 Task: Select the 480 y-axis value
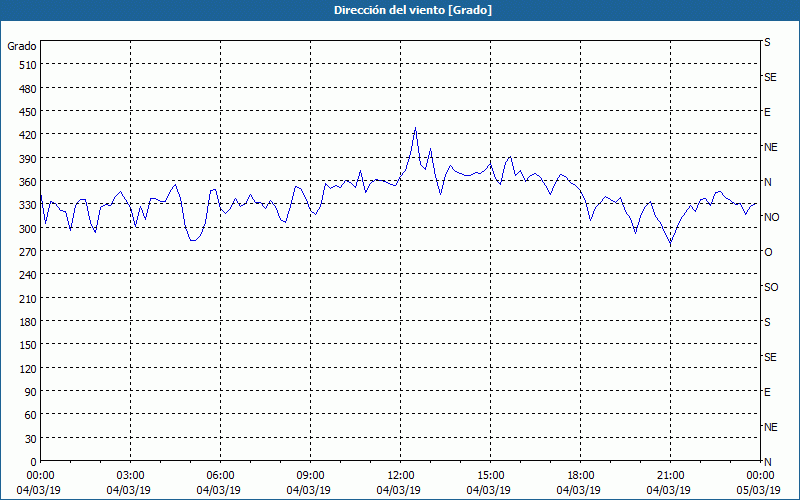click(x=28, y=88)
